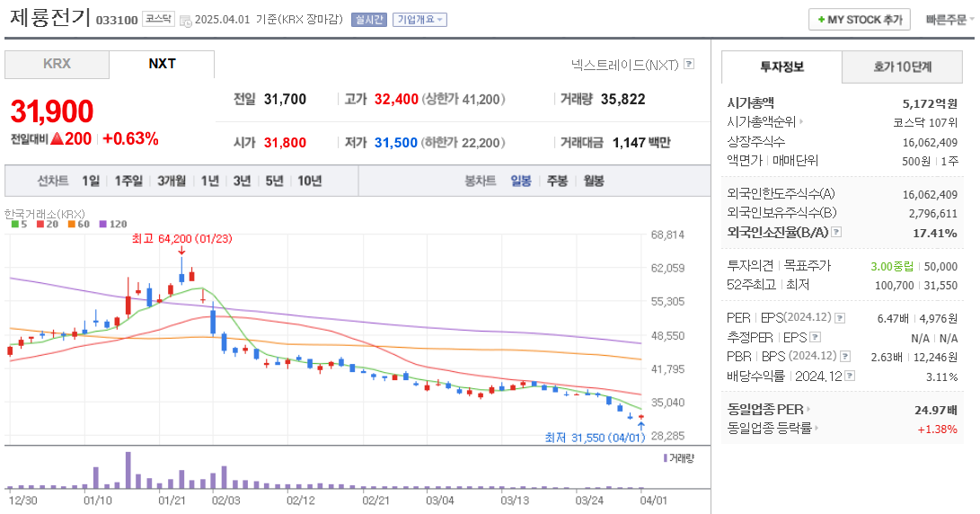This screenshot has width=980, height=514.
Task: Click the 시가 value 31,800
Action: pos(285,143)
